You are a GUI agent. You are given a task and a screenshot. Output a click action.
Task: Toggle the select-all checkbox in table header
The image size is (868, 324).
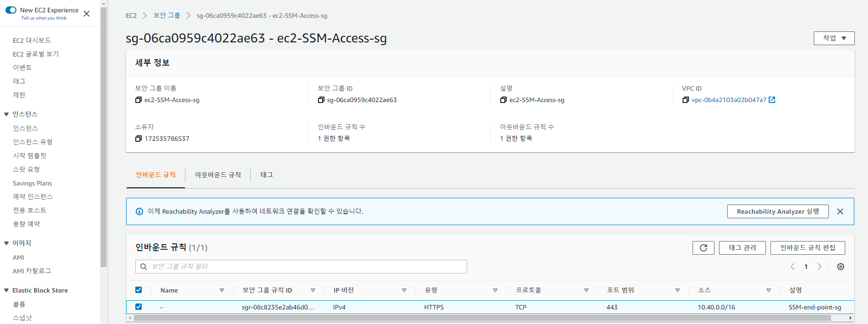coord(139,290)
